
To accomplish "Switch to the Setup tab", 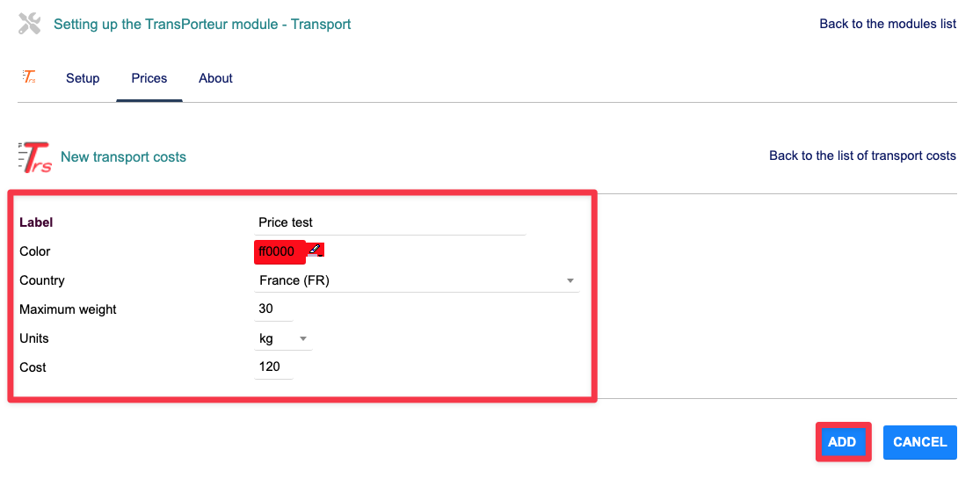I will coord(83,78).
